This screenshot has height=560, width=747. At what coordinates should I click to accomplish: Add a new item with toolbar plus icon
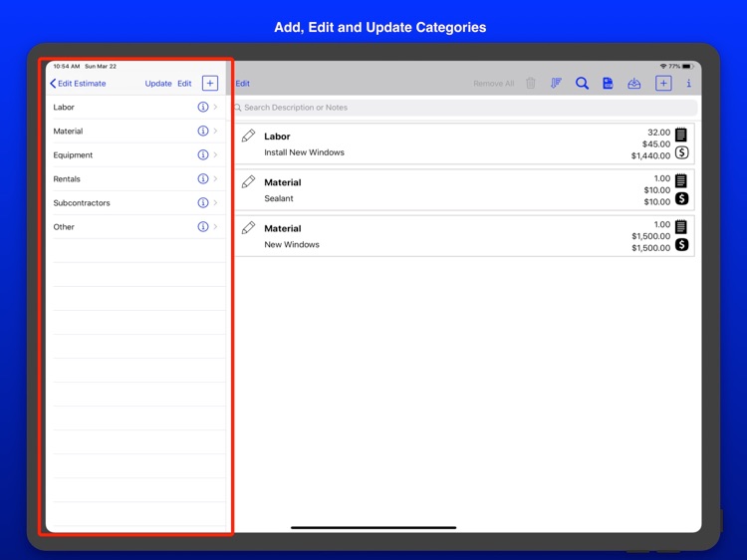coord(663,83)
